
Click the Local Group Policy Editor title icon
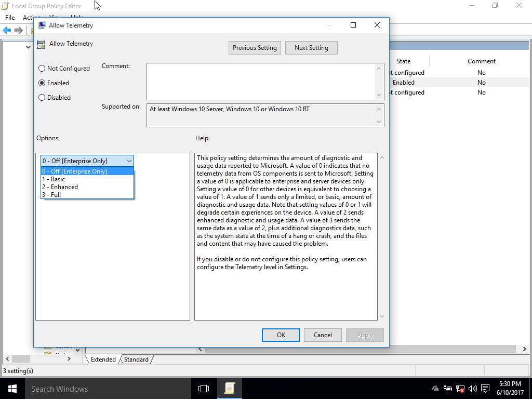pyautogui.click(x=5, y=6)
